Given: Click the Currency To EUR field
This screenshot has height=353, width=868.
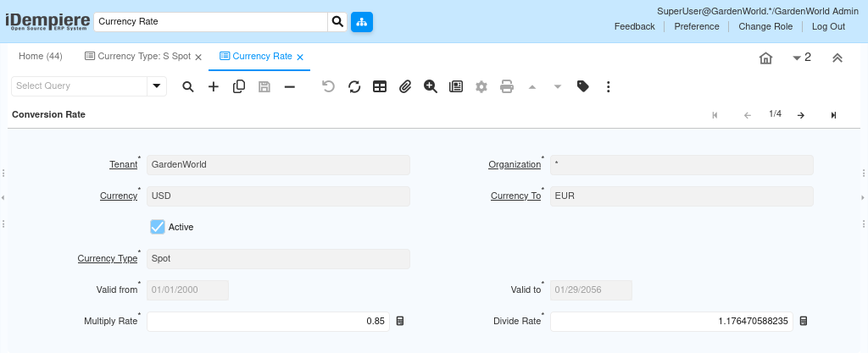Looking at the screenshot, I should (682, 196).
